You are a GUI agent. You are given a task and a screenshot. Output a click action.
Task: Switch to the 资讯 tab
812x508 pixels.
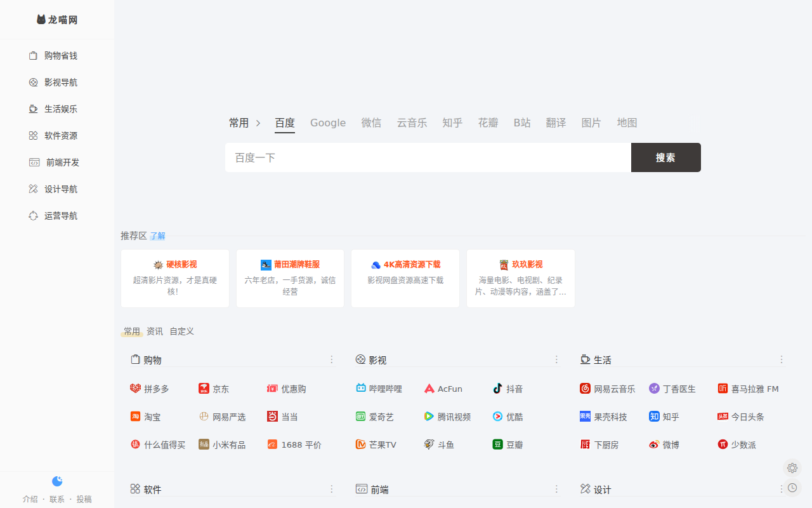pos(155,331)
